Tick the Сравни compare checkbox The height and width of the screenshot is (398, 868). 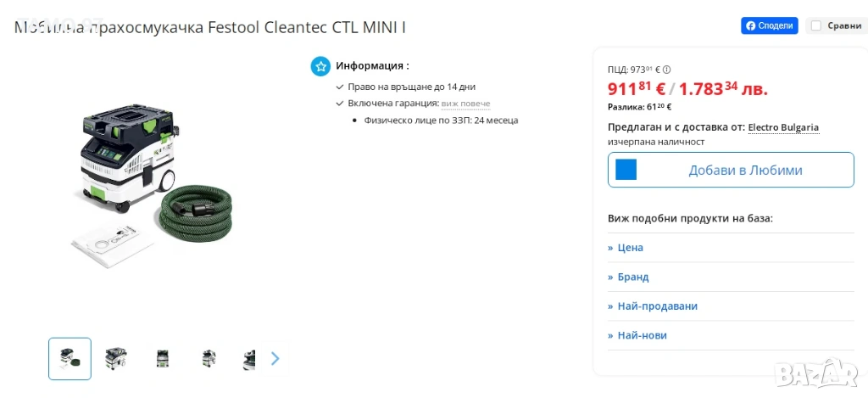[815, 26]
